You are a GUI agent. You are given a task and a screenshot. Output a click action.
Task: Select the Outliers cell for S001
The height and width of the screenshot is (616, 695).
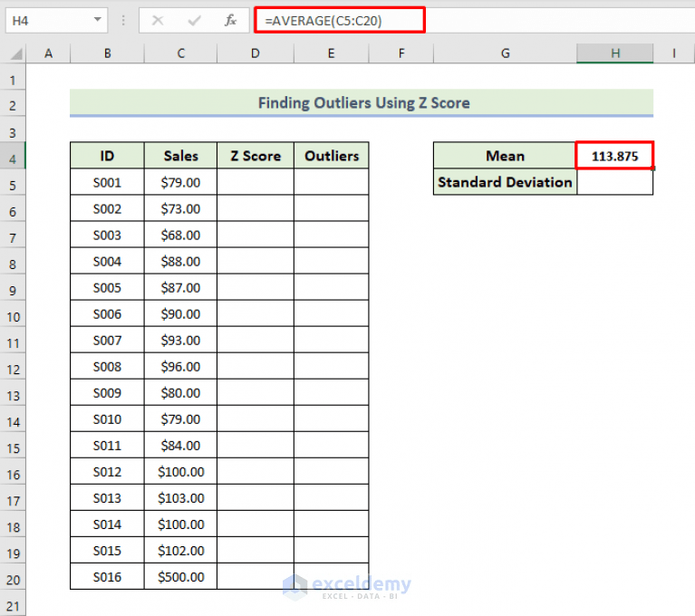tap(331, 182)
